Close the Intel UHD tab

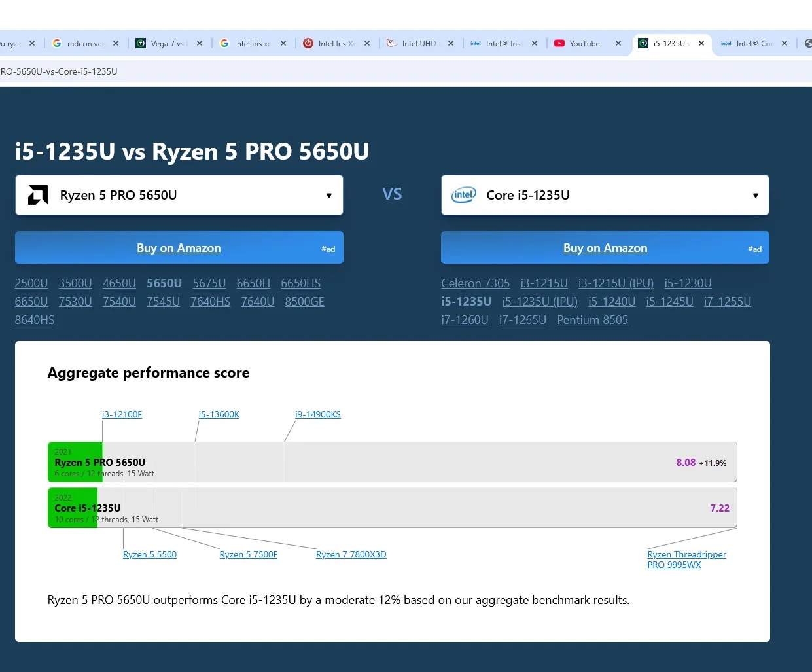coord(451,44)
